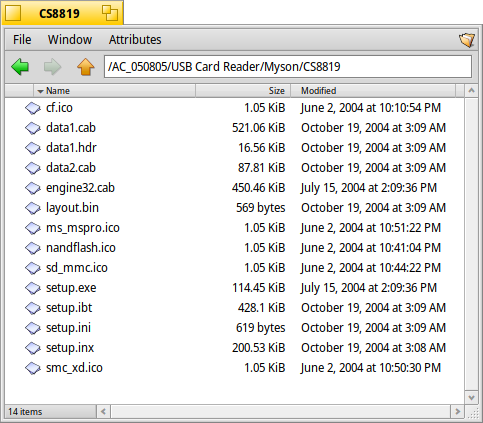The image size is (483, 423).
Task: Click the layout.bin file icon
Action: click(33, 208)
